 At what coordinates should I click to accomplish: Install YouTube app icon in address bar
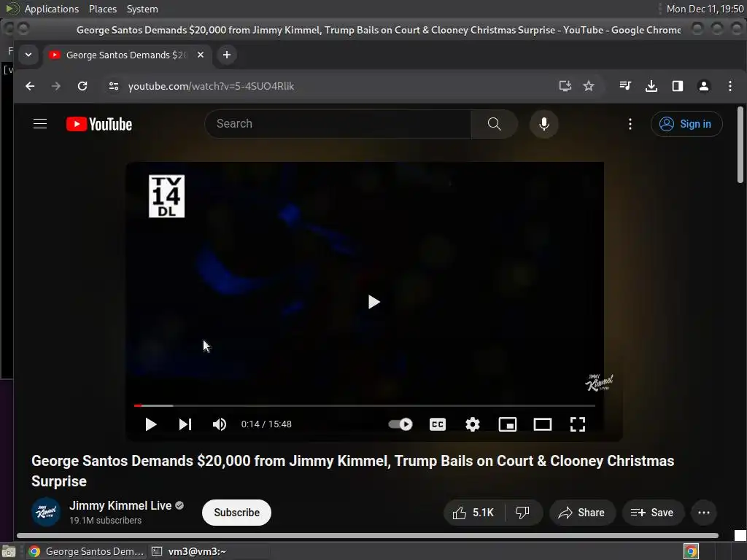point(565,86)
